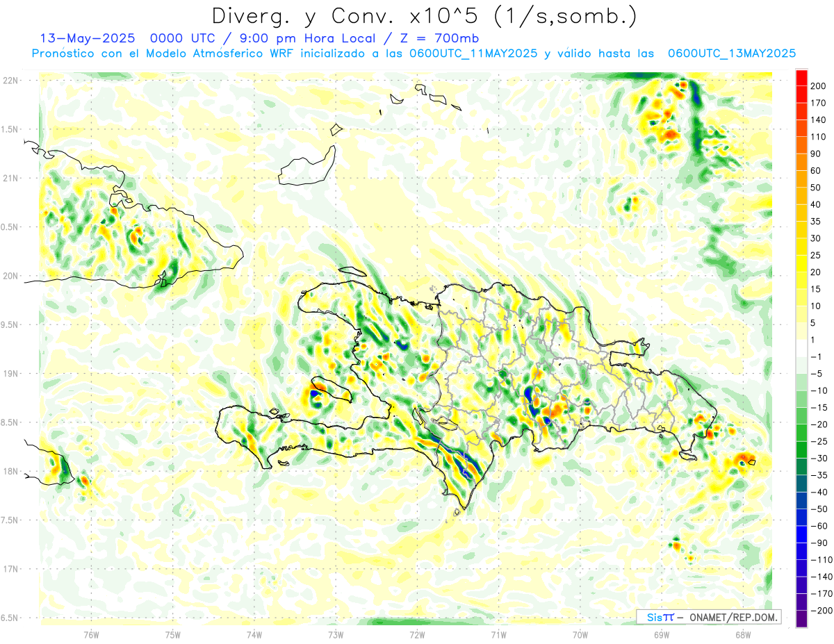Click the longitude label "75W"
The width and height of the screenshot is (834, 644).
pyautogui.click(x=173, y=634)
